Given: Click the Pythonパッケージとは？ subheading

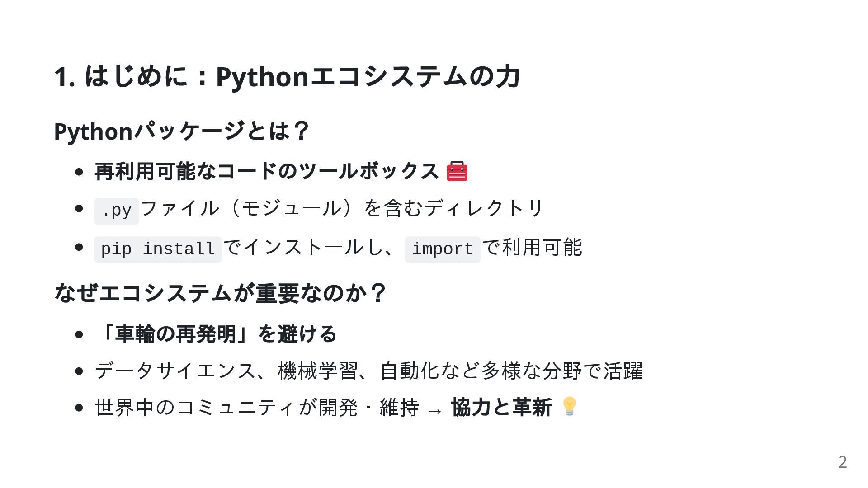Looking at the screenshot, I should (x=181, y=131).
